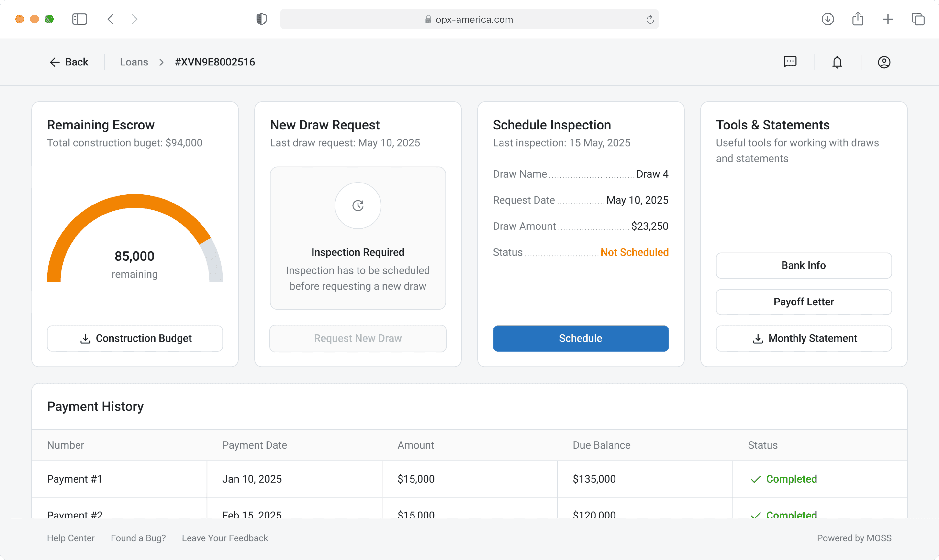Viewport: 939px width, 560px height.
Task: Open Bank Info
Action: (x=804, y=265)
